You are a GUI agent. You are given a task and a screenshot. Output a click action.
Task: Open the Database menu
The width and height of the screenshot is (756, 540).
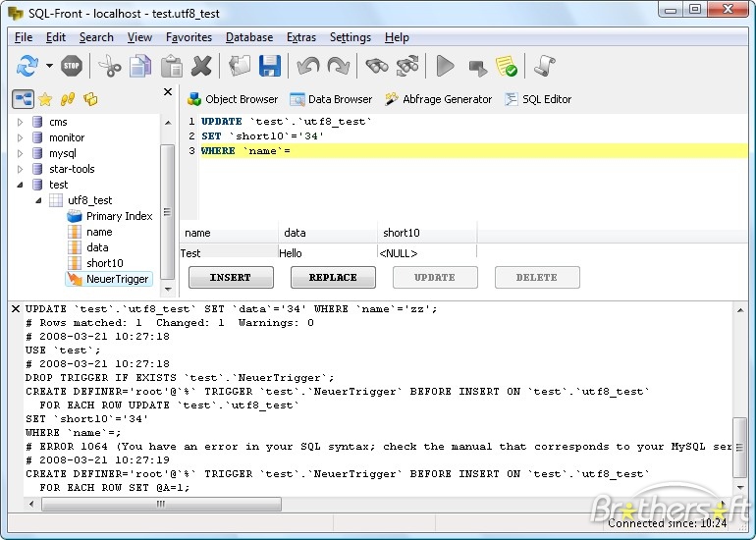[249, 37]
